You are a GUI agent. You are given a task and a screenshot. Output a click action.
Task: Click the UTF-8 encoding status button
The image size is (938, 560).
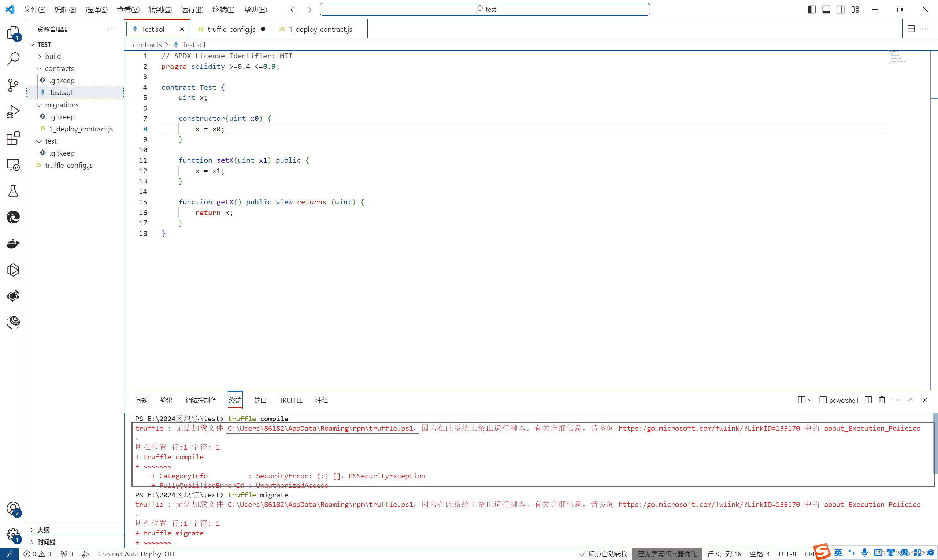(787, 553)
